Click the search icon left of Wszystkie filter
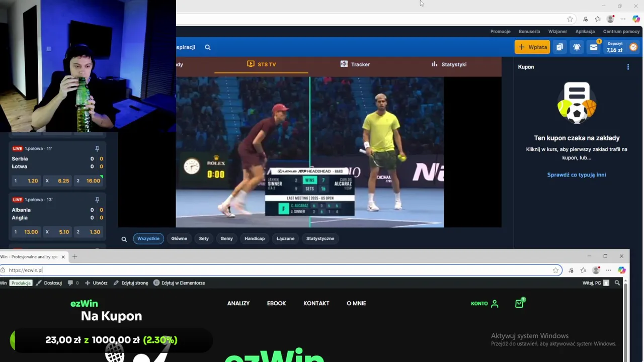The height and width of the screenshot is (362, 644). tap(124, 239)
